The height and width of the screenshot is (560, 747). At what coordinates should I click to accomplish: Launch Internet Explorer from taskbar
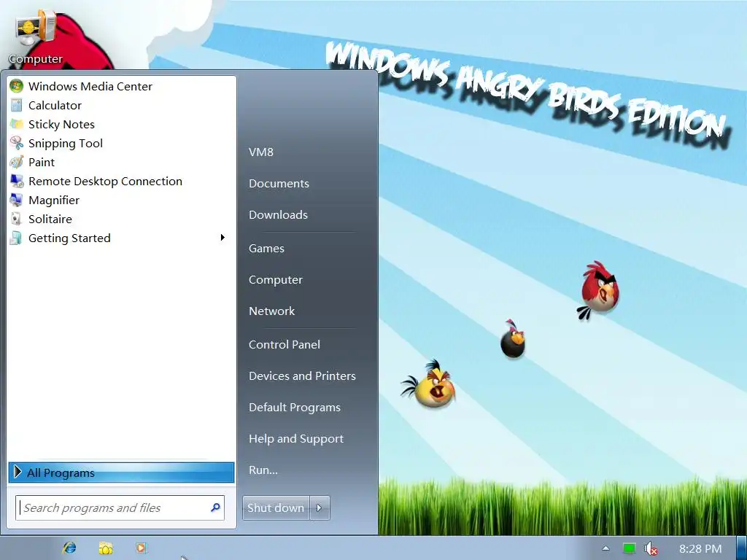69,548
